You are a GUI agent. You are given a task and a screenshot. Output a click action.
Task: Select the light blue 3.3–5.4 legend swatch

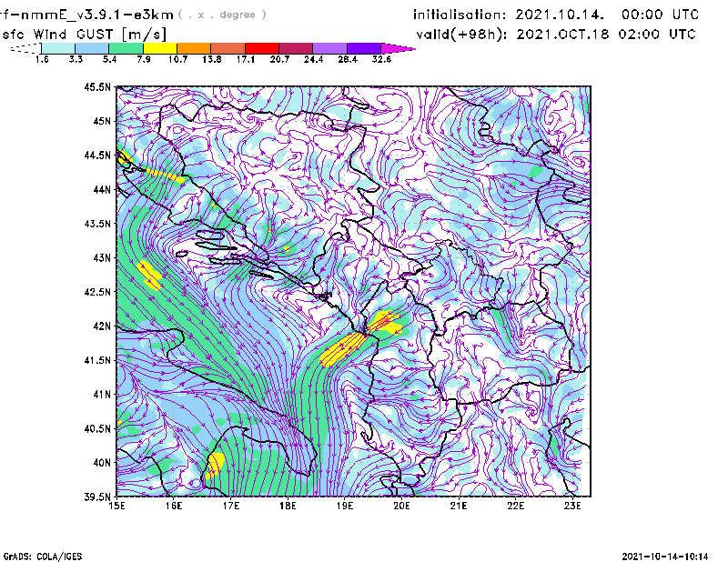pos(92,48)
